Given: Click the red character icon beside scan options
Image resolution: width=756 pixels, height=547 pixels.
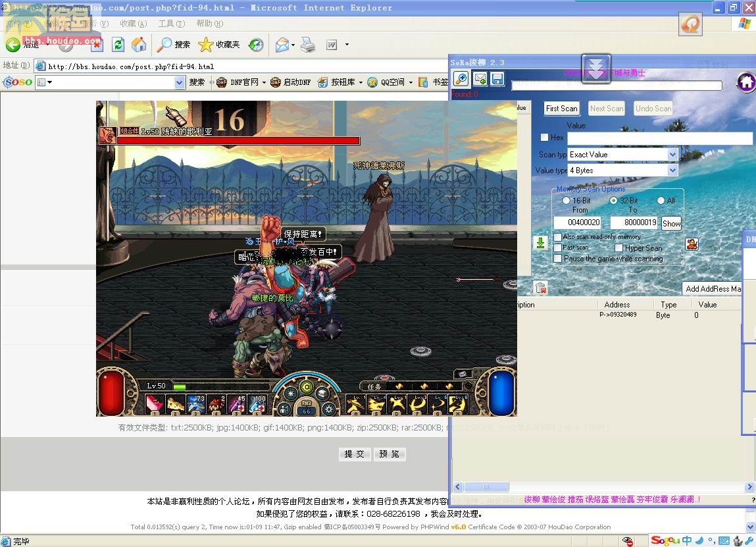Looking at the screenshot, I should (x=692, y=244).
